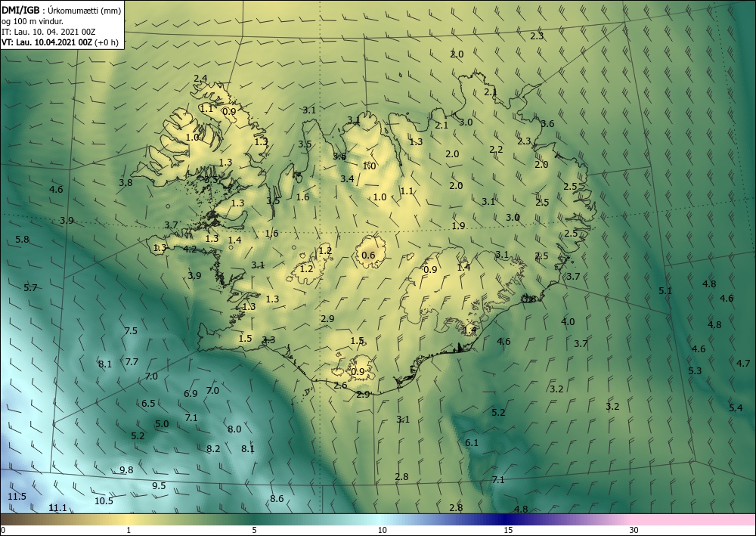Click the 8.6 precipitation value
Image resolution: width=756 pixels, height=536 pixels.
[x=277, y=499]
